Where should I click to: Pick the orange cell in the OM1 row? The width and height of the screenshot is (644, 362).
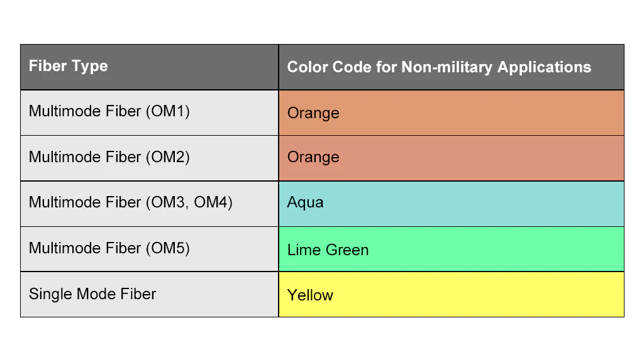pos(451,112)
